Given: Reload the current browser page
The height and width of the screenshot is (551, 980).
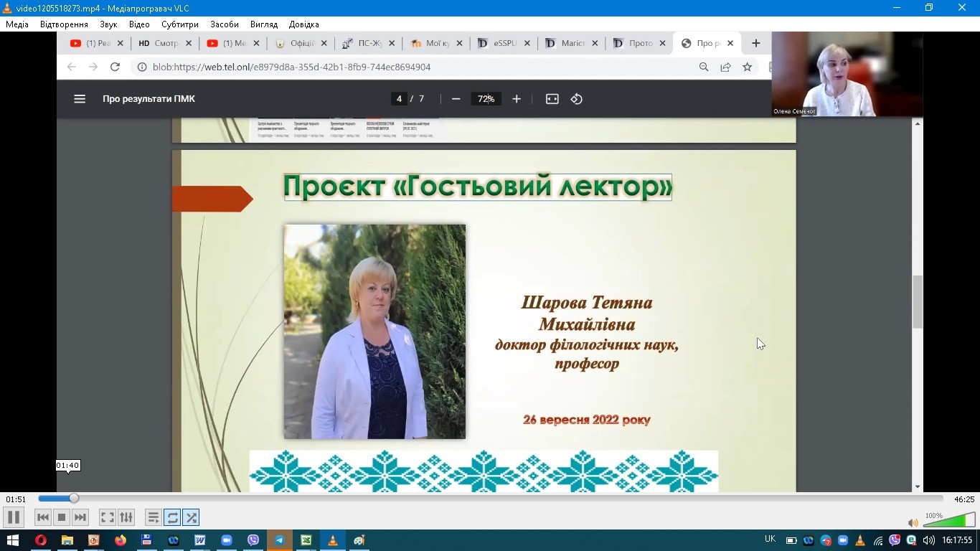Looking at the screenshot, I should click(x=115, y=67).
